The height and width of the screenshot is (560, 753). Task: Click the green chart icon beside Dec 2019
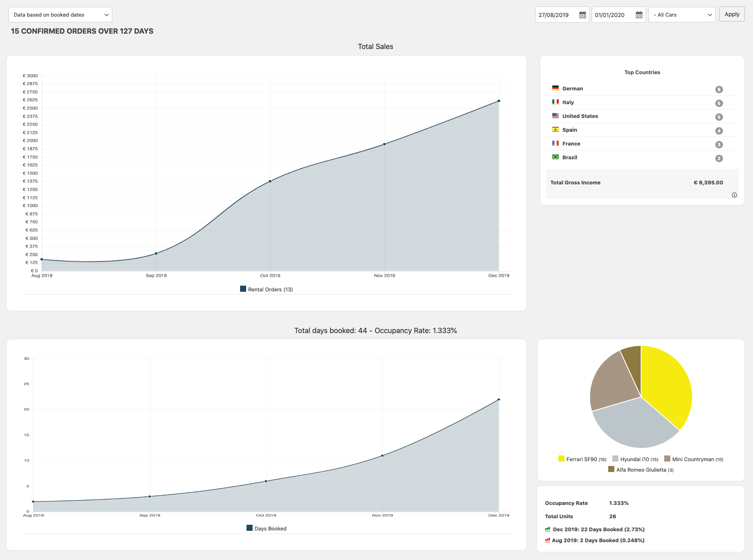coord(547,529)
